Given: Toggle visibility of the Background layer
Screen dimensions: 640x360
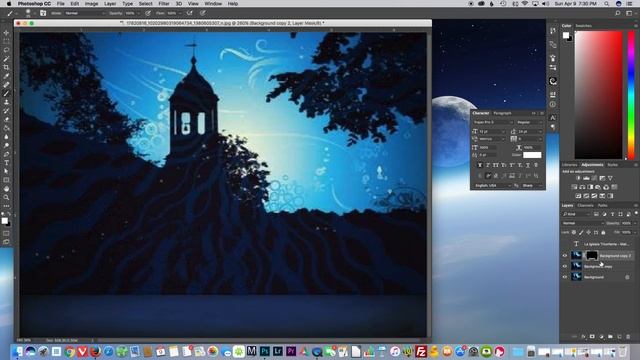Looking at the screenshot, I should click(565, 277).
